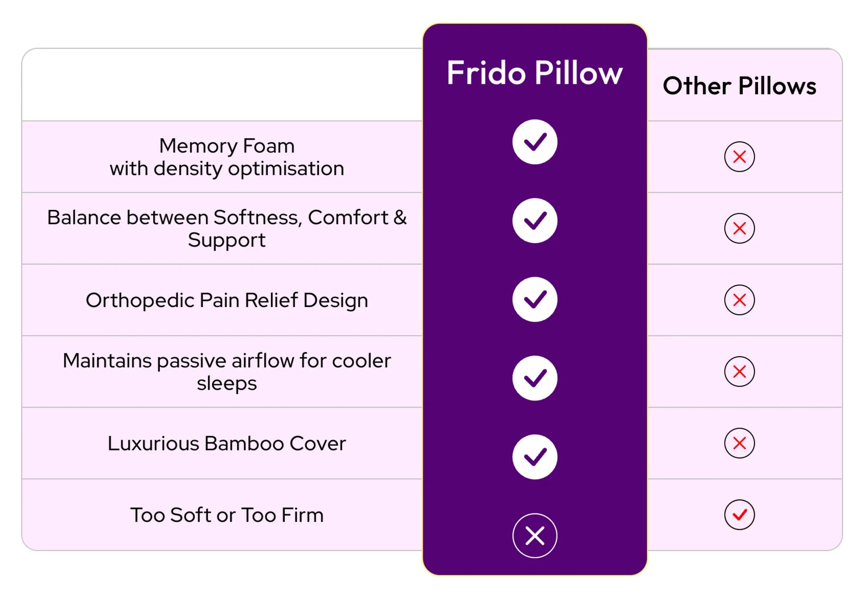Click the Too Soft or Too Firm label
The height and width of the screenshot is (599, 868).
(227, 515)
